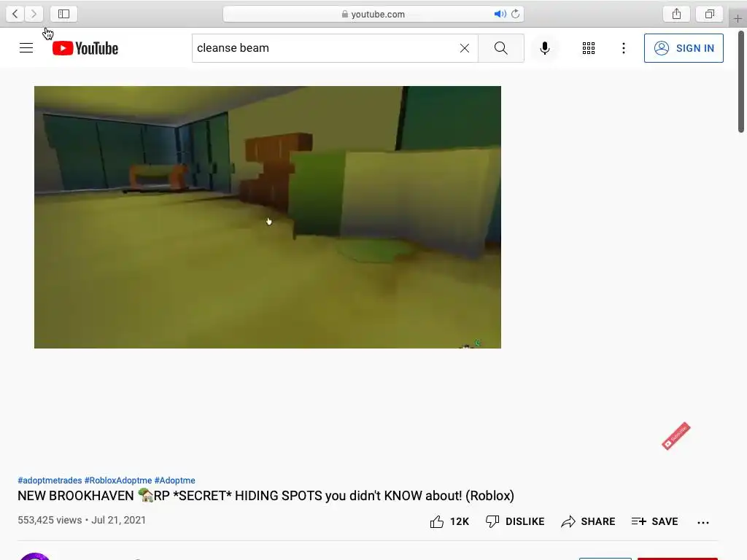This screenshot has height=560, width=747.
Task: Click the magnifying glass search button
Action: (500, 48)
